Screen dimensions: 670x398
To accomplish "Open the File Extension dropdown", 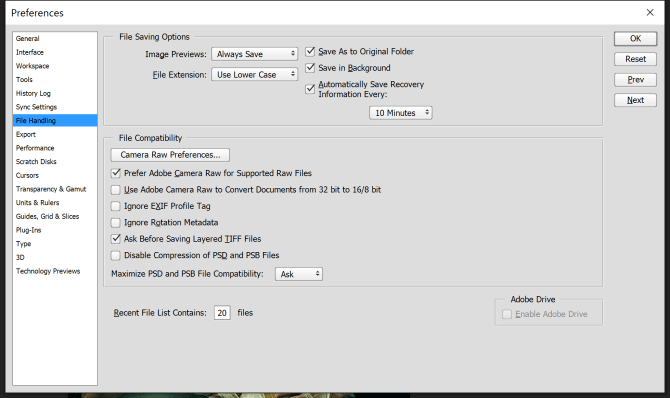I will point(255,74).
